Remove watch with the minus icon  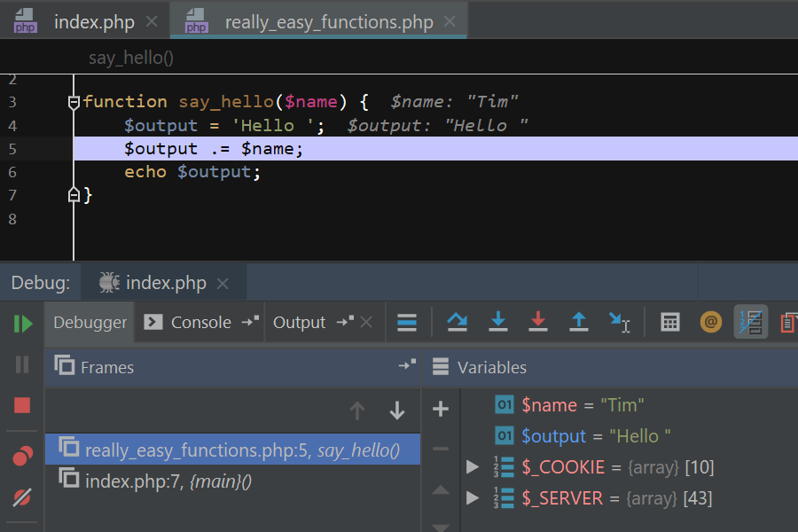click(441, 449)
